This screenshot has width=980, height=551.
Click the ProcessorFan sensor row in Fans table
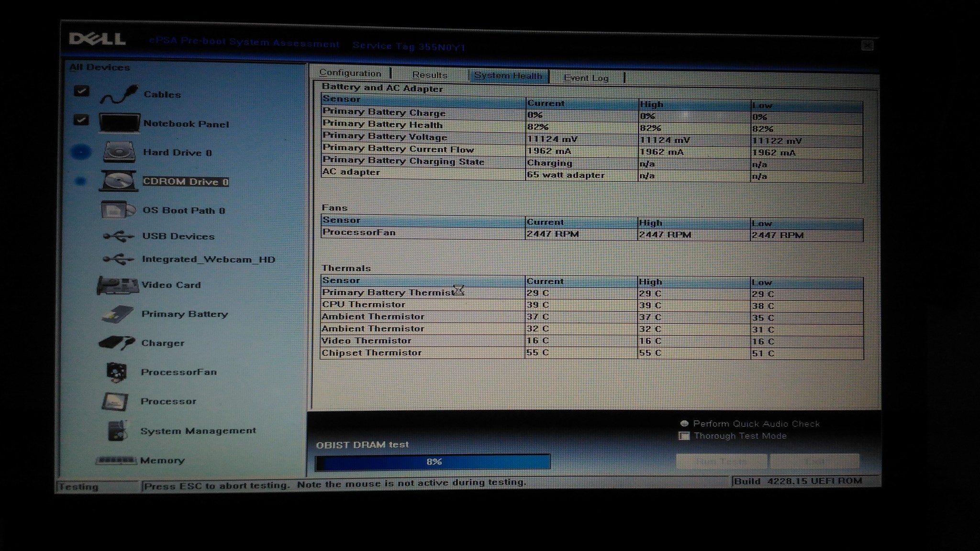point(592,234)
